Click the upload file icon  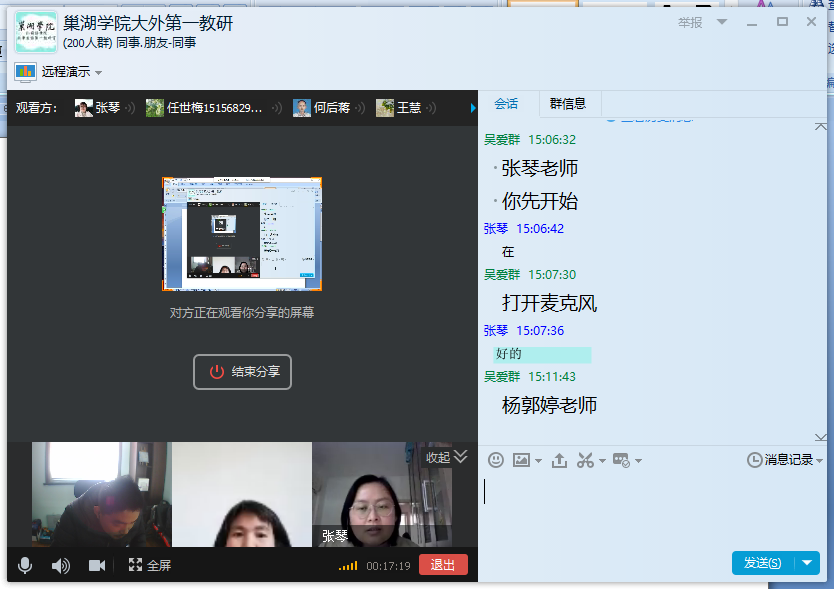(x=559, y=460)
